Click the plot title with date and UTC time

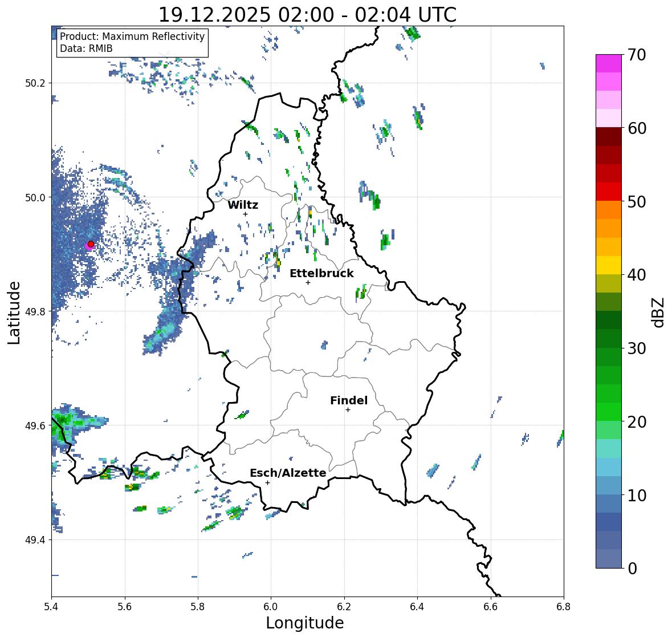[307, 15]
